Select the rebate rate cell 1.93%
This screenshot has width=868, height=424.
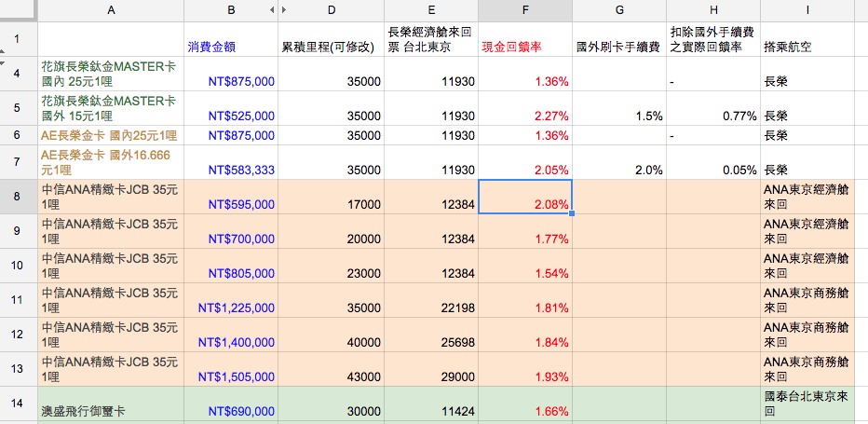tap(525, 369)
